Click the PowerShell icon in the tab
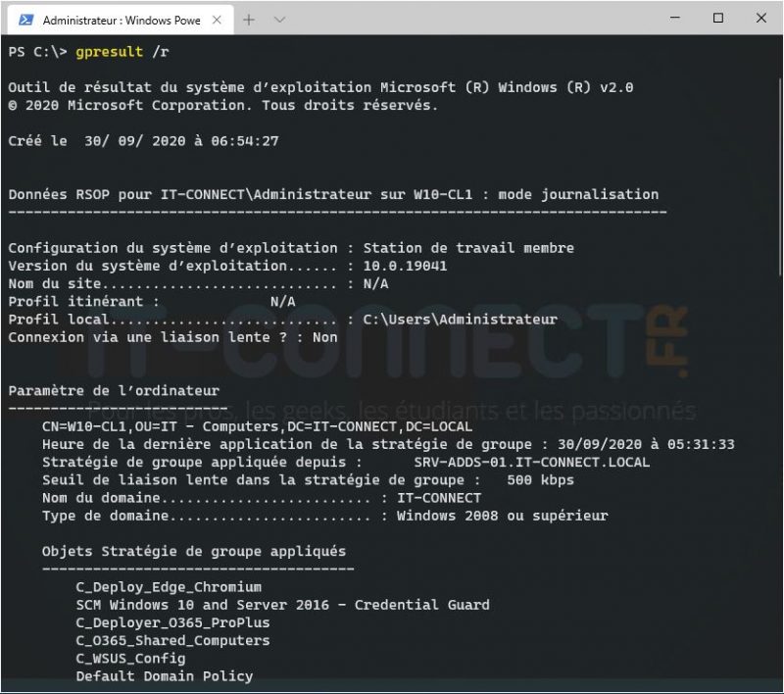This screenshot has width=784, height=694. [x=25, y=20]
